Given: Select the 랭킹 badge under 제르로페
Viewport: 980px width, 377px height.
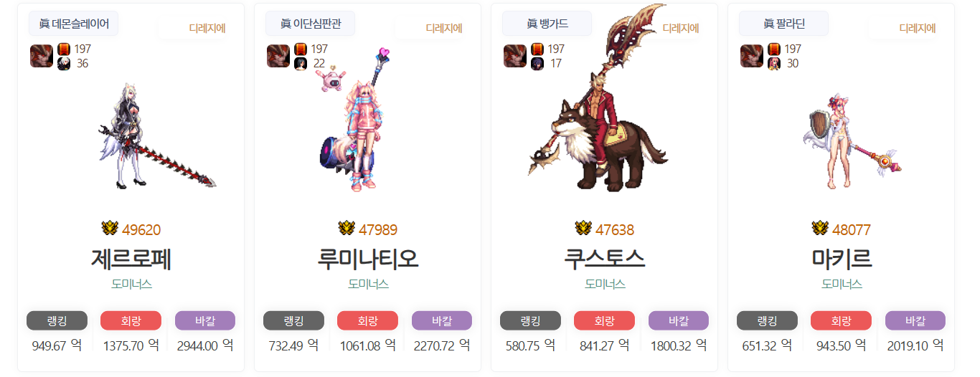Looking at the screenshot, I should point(57,320).
